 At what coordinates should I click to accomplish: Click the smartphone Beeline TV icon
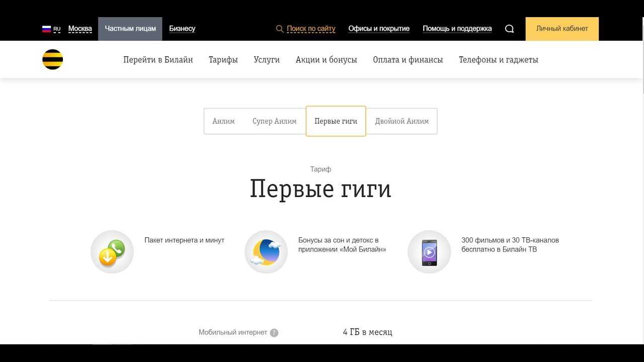(x=429, y=252)
